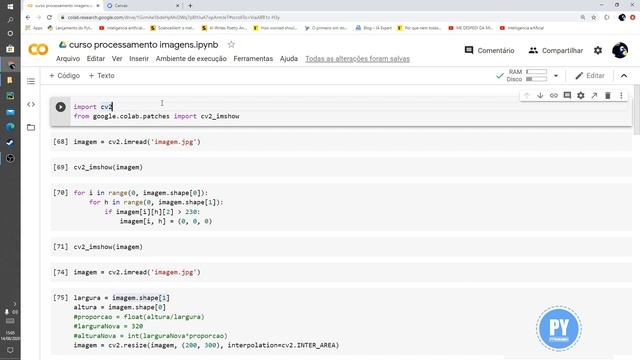Click the notebook title to rename
The height and width of the screenshot is (360, 640).
[144, 44]
